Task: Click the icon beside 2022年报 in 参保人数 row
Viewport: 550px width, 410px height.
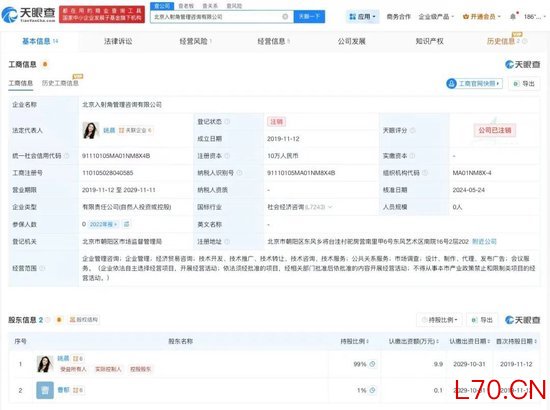Action: click(x=127, y=224)
